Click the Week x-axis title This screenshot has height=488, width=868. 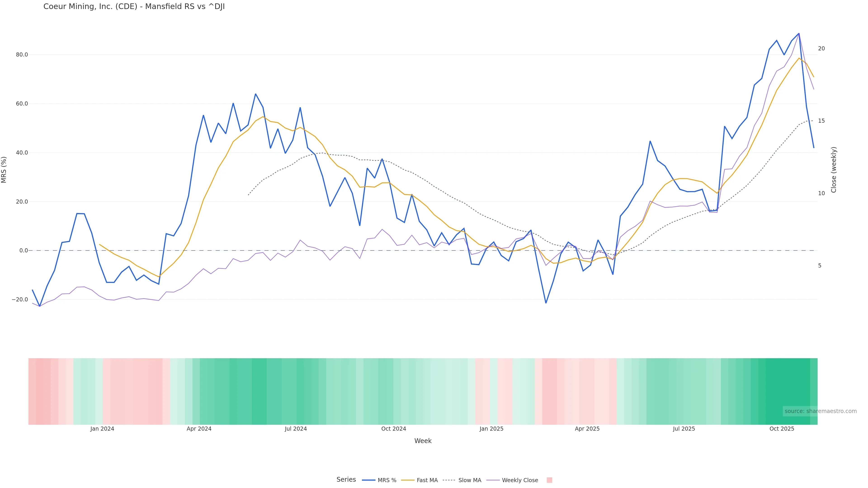(423, 441)
